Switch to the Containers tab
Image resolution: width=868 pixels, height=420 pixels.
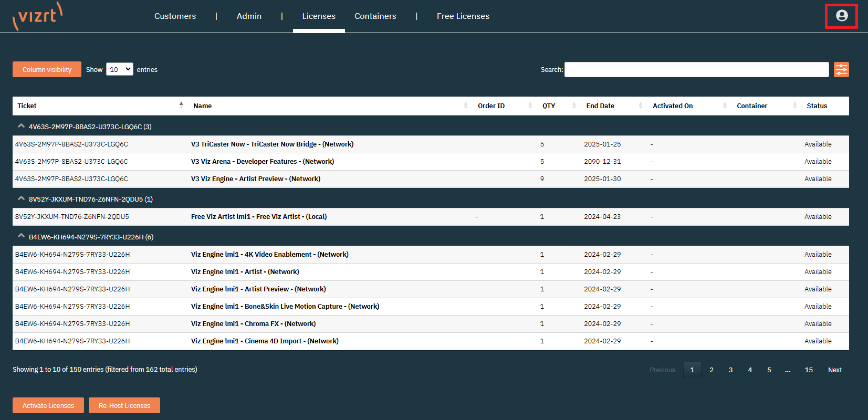(375, 16)
